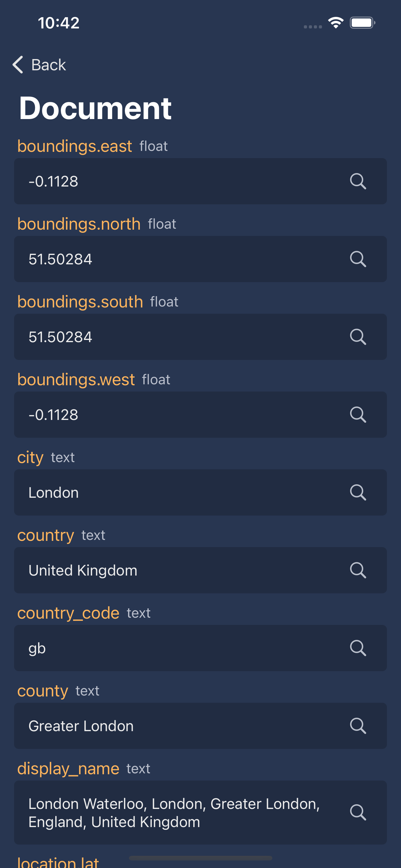
Task: Tap the battery status icon
Action: click(x=362, y=23)
